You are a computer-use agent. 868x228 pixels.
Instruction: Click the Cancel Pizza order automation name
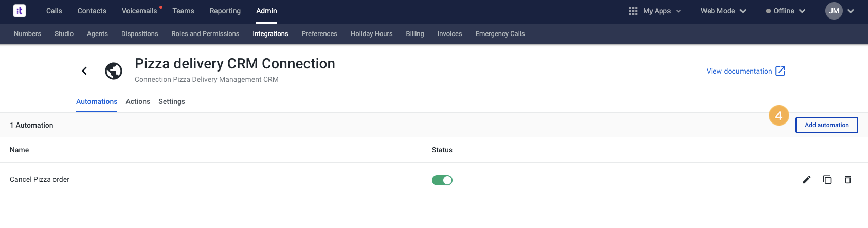40,179
